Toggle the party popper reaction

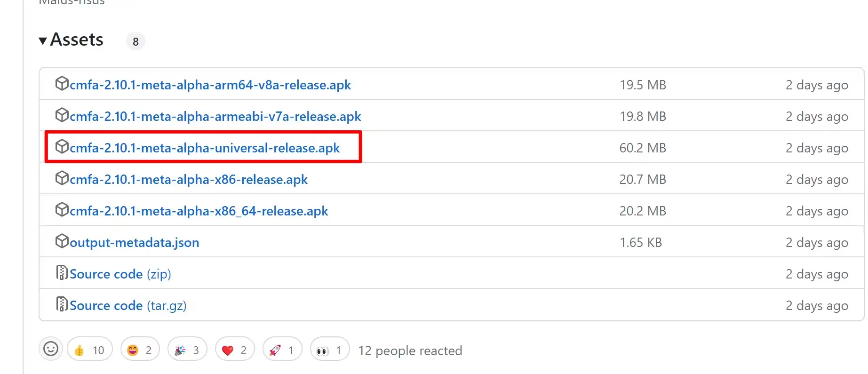click(187, 350)
